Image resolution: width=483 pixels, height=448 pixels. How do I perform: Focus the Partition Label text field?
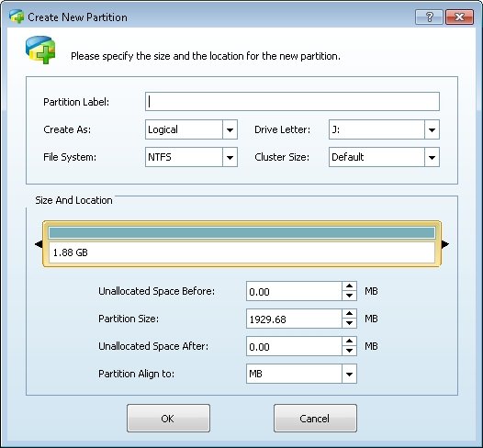point(292,102)
